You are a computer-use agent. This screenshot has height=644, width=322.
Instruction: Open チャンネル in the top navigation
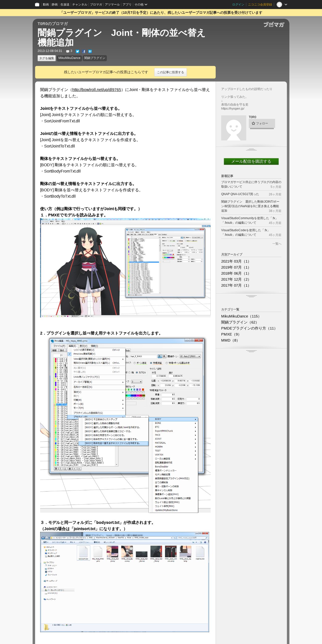(x=80, y=5)
